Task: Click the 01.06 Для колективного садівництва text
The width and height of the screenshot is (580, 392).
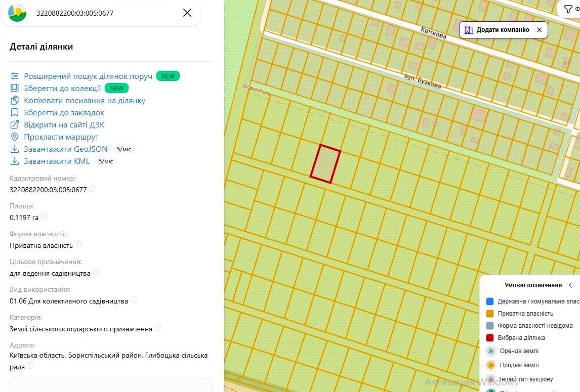Action: coord(69,301)
